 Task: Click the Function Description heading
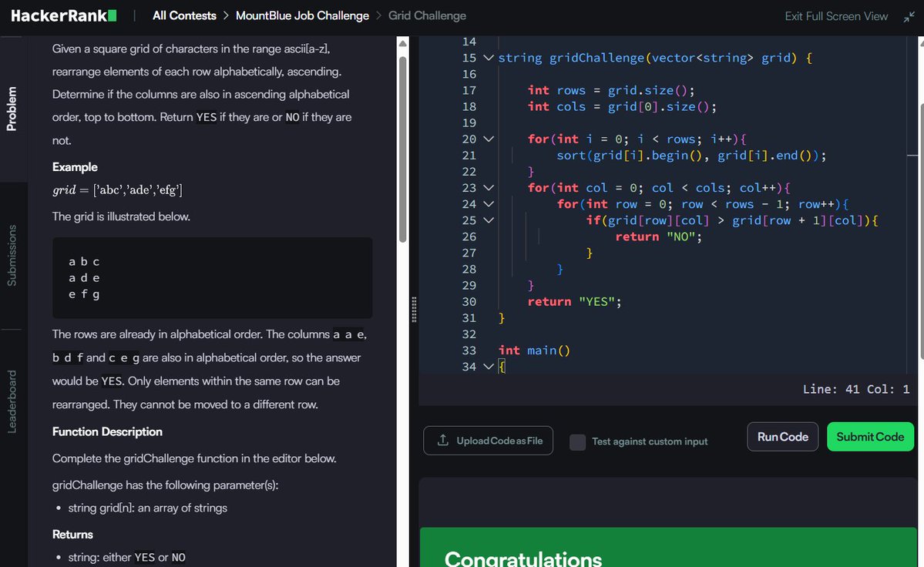coord(107,431)
